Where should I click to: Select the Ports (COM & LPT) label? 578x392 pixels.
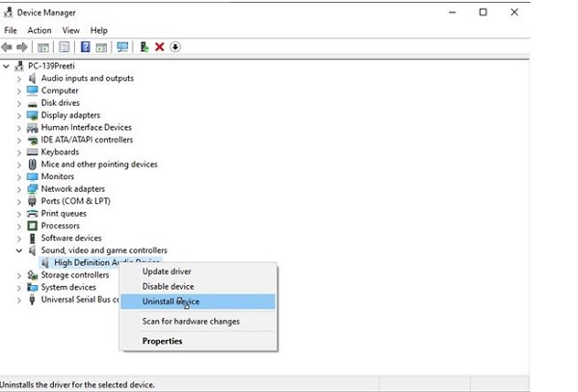coord(75,201)
